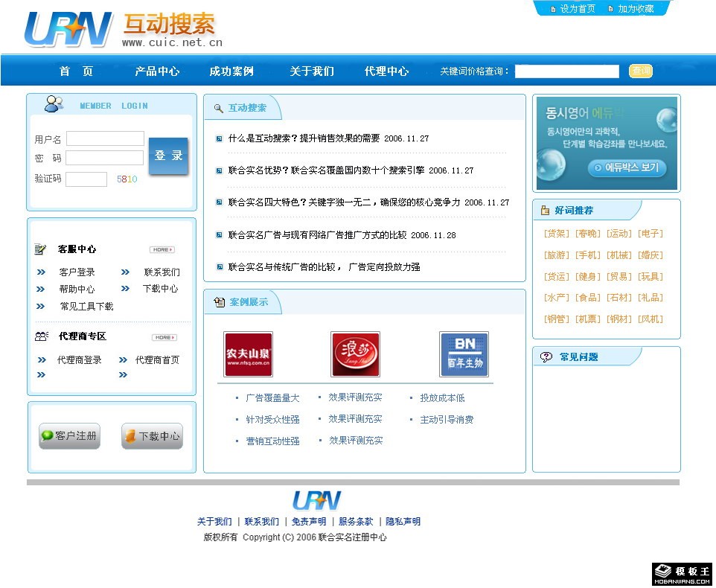This screenshot has height=588, width=716.
Task: Click the 案例展示 section icon
Action: pos(220,301)
